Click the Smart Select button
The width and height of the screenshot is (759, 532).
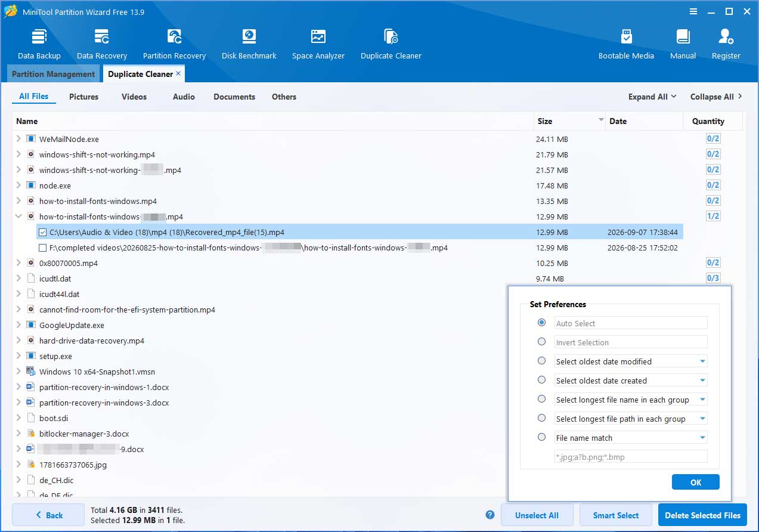[616, 515]
